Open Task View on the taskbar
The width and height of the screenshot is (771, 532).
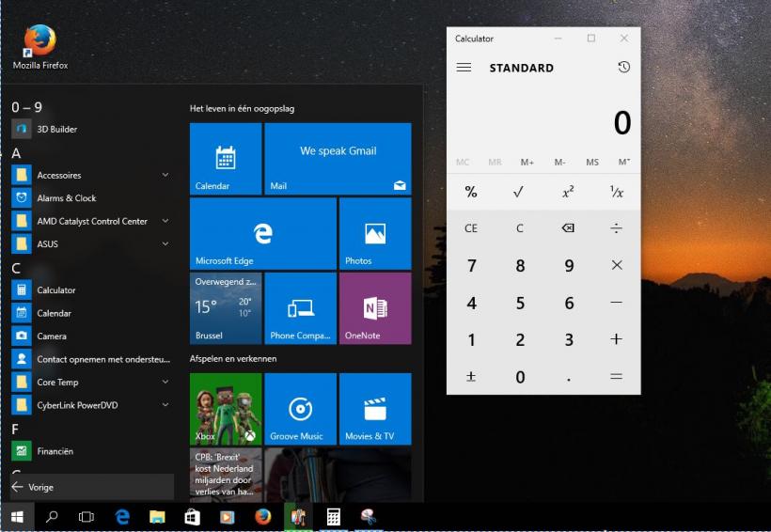(87, 516)
